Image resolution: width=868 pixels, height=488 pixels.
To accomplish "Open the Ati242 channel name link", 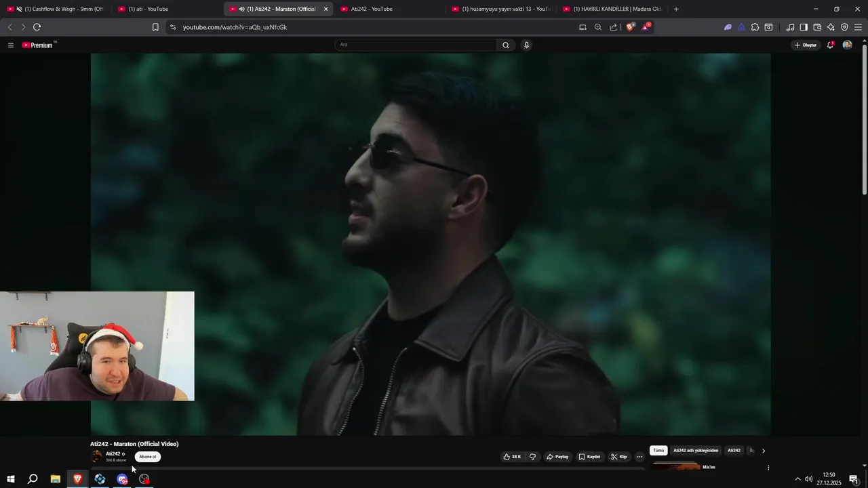I will pos(113,453).
